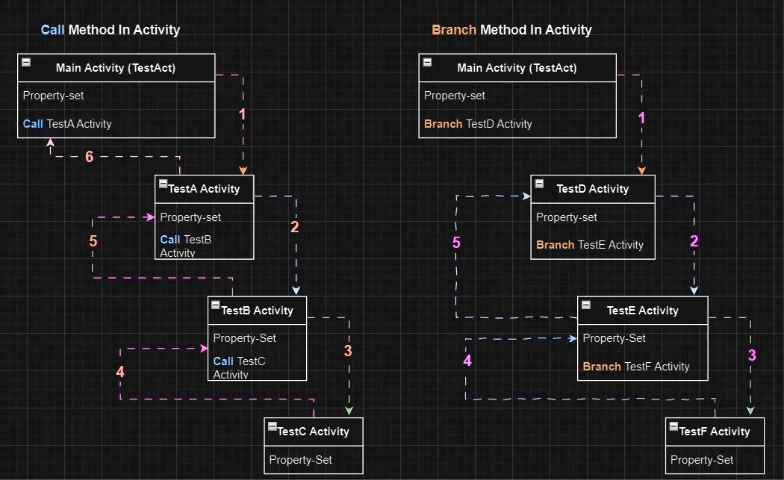The height and width of the screenshot is (480, 784).
Task: Click the 'Branch TestF Activity' row
Action: click(636, 367)
